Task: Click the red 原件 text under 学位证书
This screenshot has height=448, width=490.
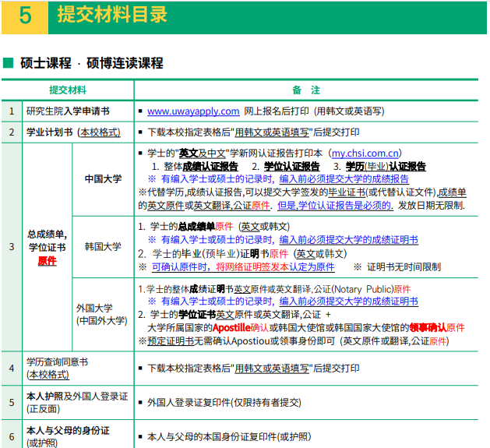Action: (x=48, y=262)
